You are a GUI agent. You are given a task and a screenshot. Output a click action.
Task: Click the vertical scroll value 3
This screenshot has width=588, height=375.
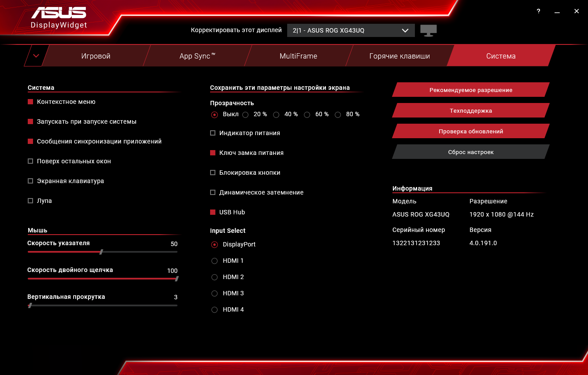tap(176, 297)
